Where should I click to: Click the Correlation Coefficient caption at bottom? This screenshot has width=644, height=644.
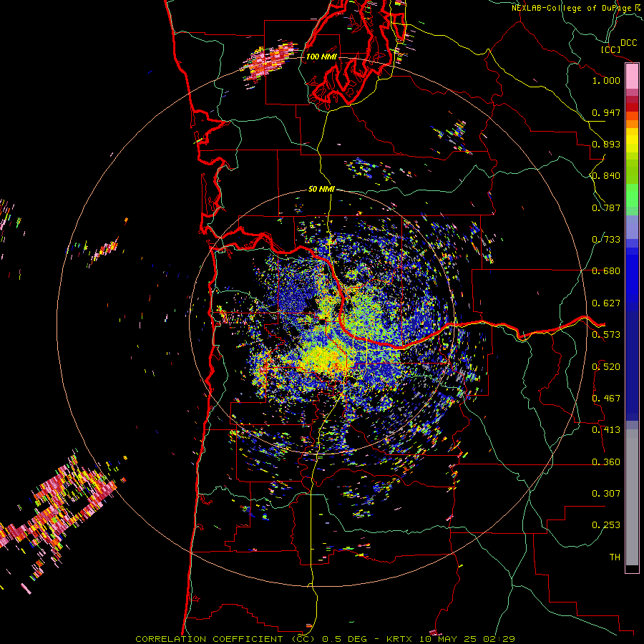[325, 639]
